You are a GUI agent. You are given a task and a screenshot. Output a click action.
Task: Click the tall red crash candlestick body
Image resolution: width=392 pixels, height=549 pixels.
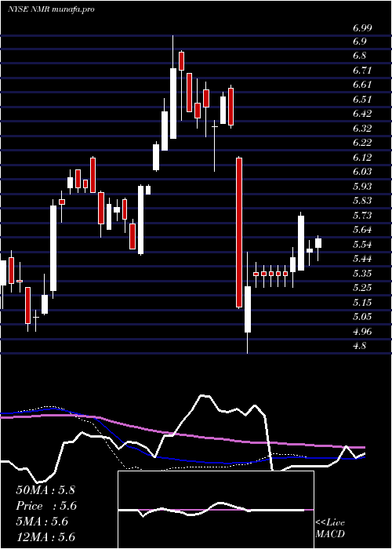point(239,232)
